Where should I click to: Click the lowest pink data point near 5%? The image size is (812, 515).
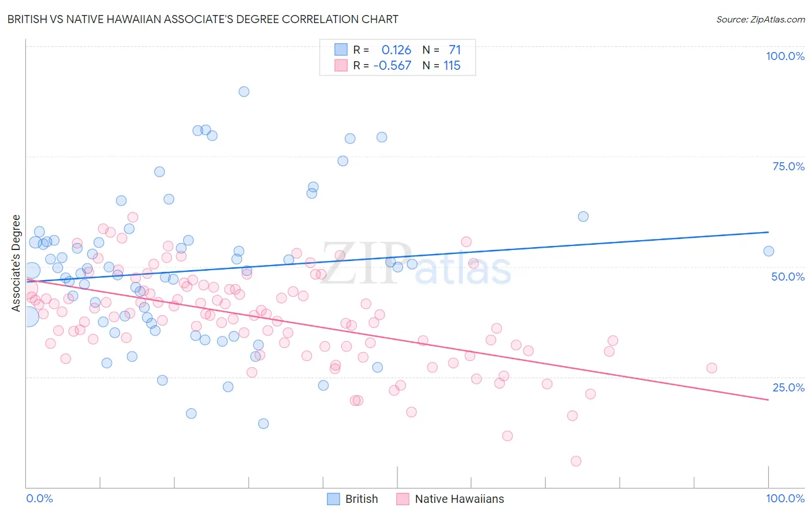pyautogui.click(x=576, y=461)
